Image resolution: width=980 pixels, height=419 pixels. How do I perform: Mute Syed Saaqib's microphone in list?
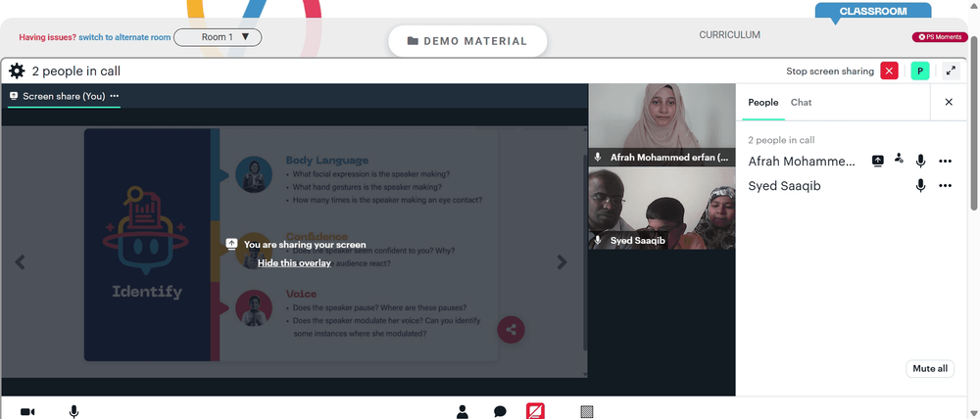point(920,185)
